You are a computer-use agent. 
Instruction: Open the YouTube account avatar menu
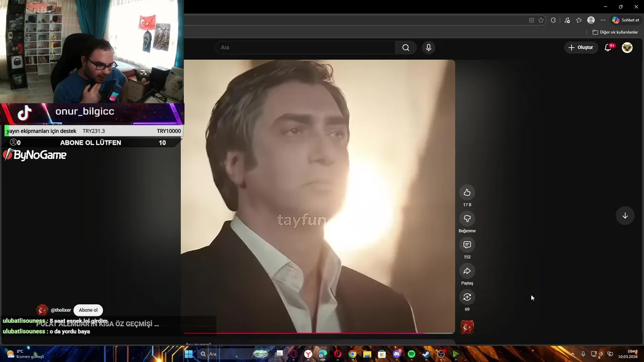[x=627, y=47]
